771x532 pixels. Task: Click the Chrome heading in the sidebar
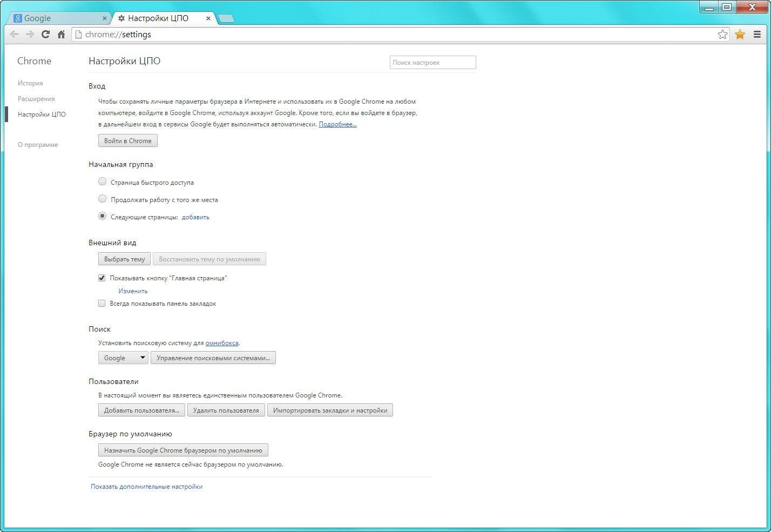[34, 61]
